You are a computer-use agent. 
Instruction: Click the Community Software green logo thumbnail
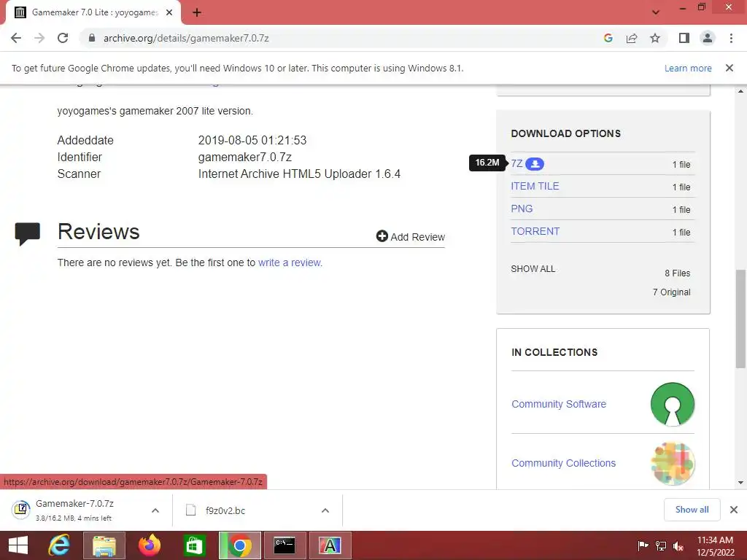(672, 404)
